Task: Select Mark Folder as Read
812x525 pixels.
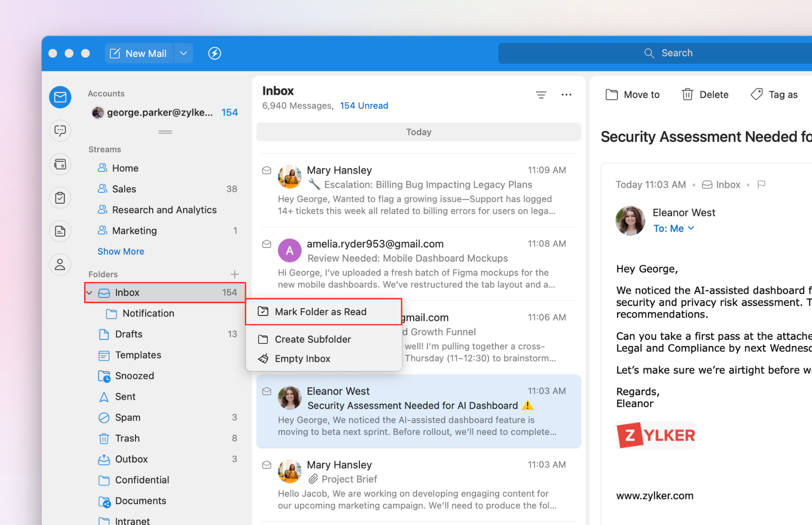Action: (x=320, y=312)
